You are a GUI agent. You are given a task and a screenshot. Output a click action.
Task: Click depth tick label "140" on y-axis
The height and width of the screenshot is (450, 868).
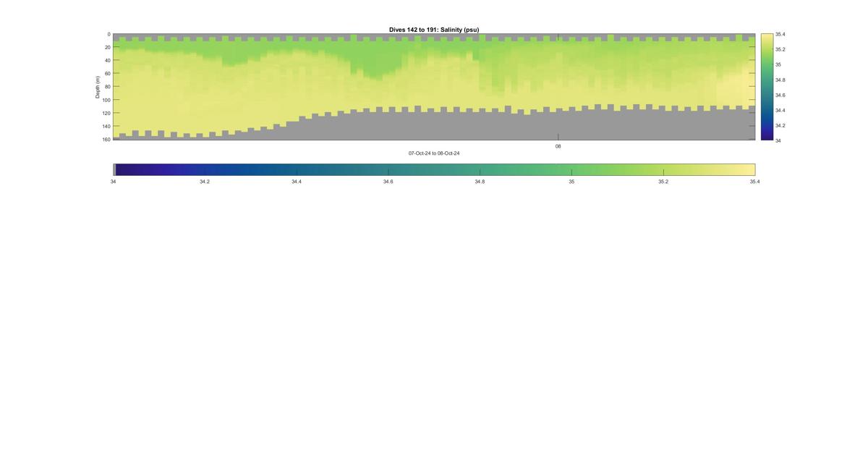click(x=106, y=126)
